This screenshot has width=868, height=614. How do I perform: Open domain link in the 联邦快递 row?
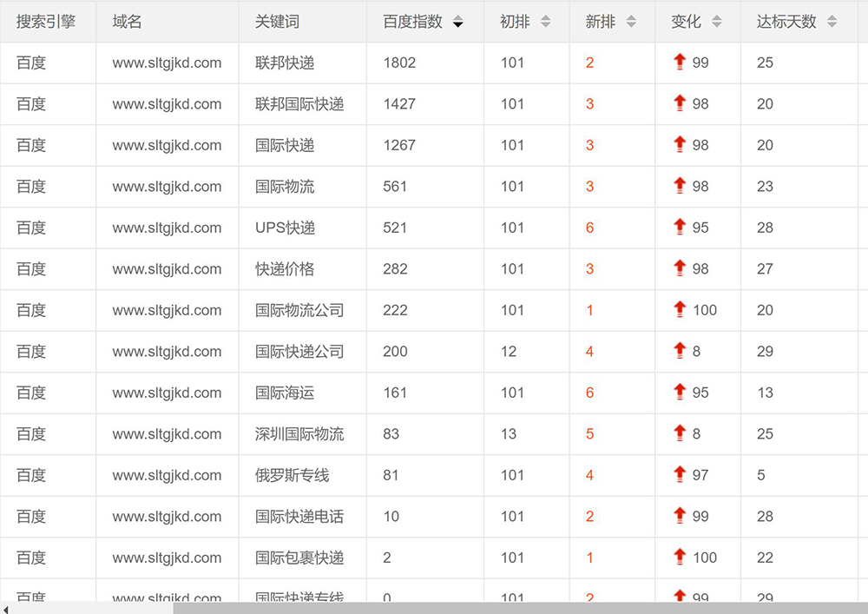(167, 63)
